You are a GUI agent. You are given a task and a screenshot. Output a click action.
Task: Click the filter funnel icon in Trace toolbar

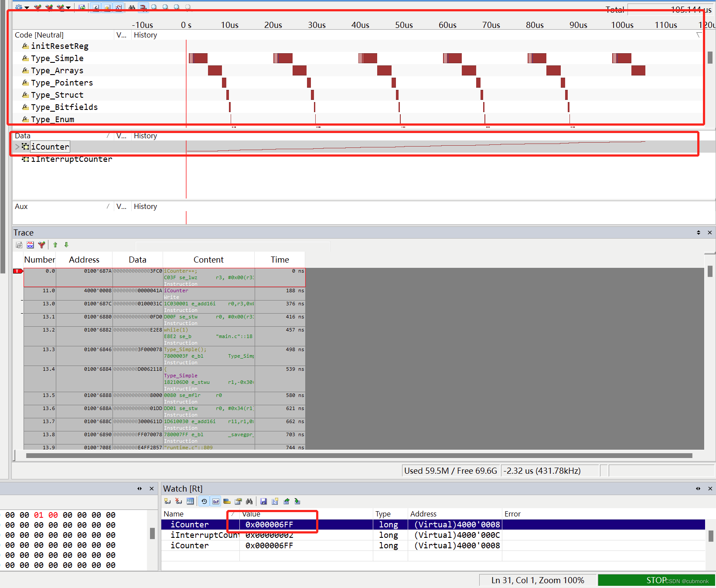(x=41, y=245)
